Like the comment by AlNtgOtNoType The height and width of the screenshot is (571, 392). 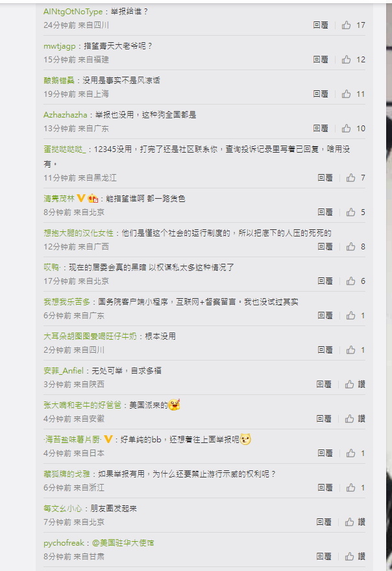(x=346, y=25)
